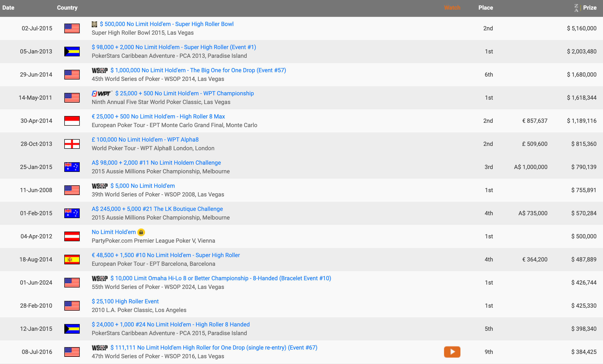Click the WSOP logo beside Big One for One Drop
The image size is (603, 364).
[100, 71]
